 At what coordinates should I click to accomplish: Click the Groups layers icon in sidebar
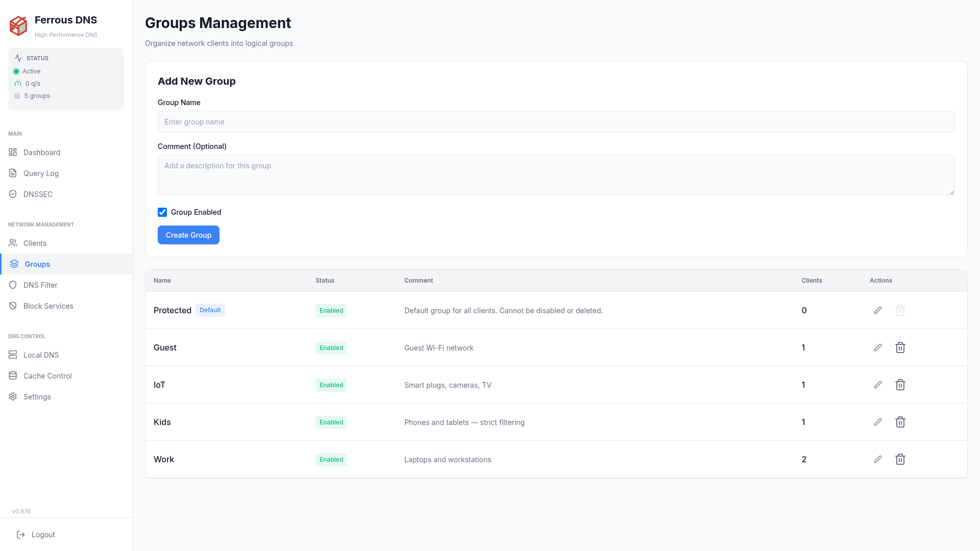click(14, 264)
